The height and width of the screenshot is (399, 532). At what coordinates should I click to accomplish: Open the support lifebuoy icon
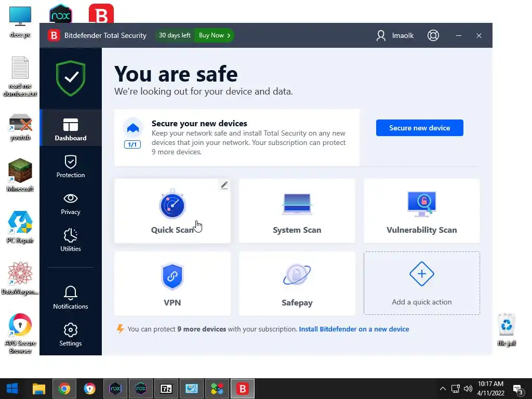tap(433, 35)
